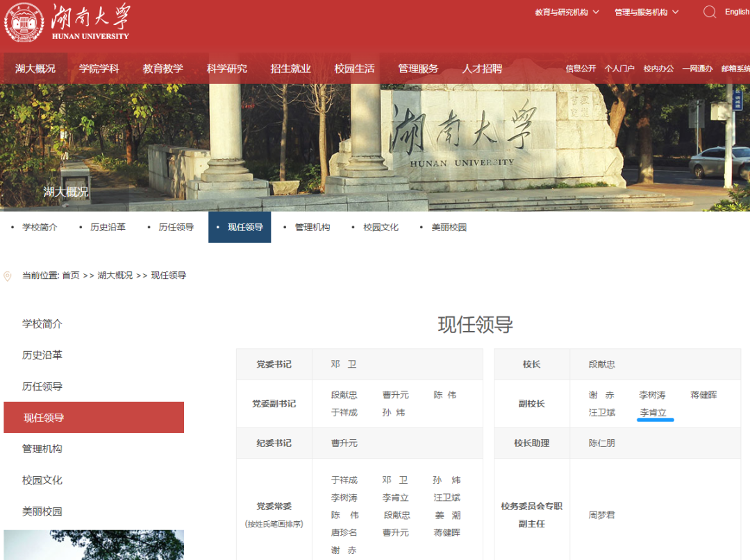The width and height of the screenshot is (750, 560).
Task: Open 蒋健晖 in the 副校长 row
Action: pyautogui.click(x=703, y=395)
